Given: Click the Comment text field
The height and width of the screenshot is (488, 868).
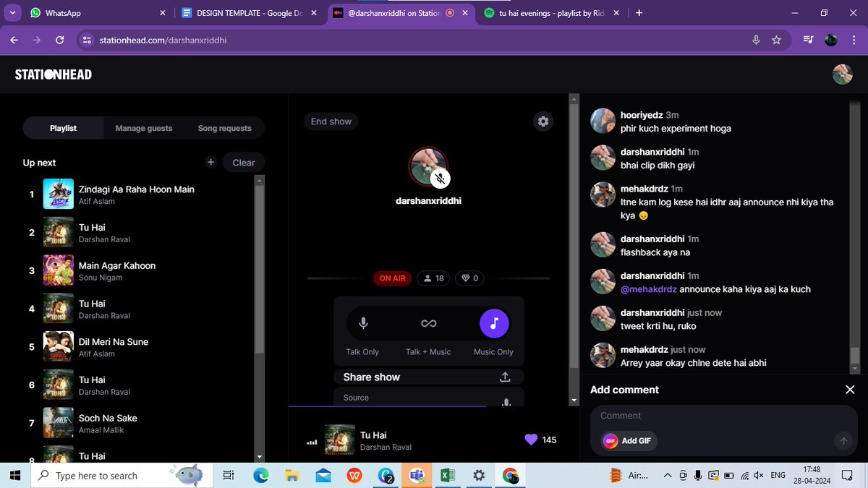Looking at the screenshot, I should pos(723,416).
